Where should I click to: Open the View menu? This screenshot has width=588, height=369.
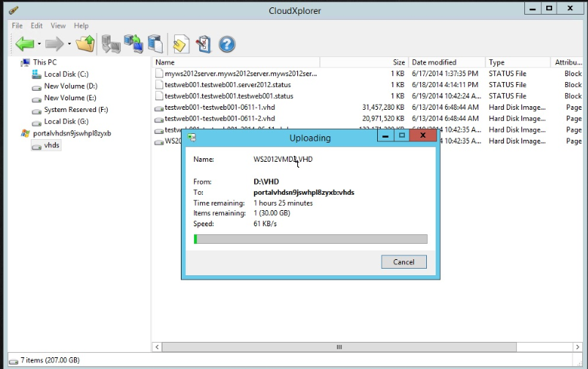[57, 26]
